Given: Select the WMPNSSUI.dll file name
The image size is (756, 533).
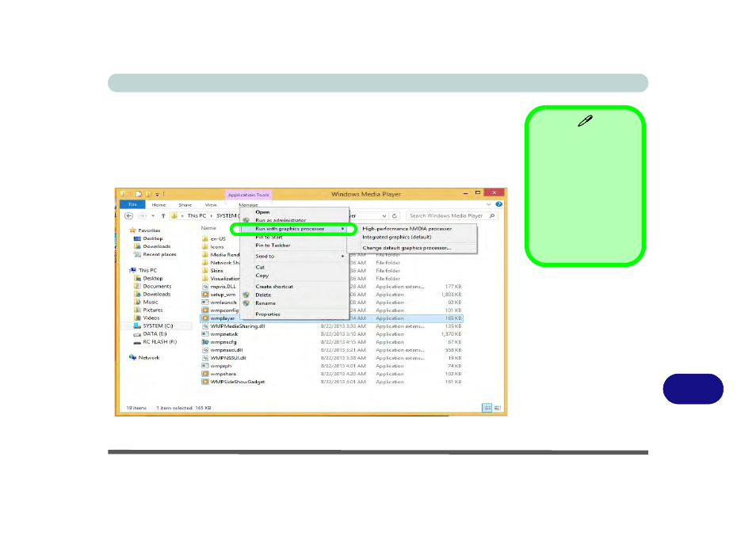Looking at the screenshot, I should [x=228, y=358].
